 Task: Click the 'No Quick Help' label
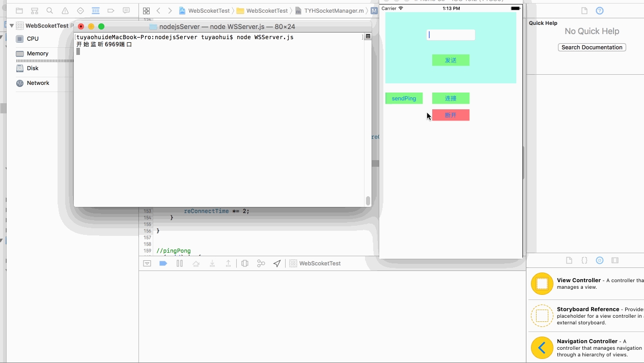coord(592,32)
